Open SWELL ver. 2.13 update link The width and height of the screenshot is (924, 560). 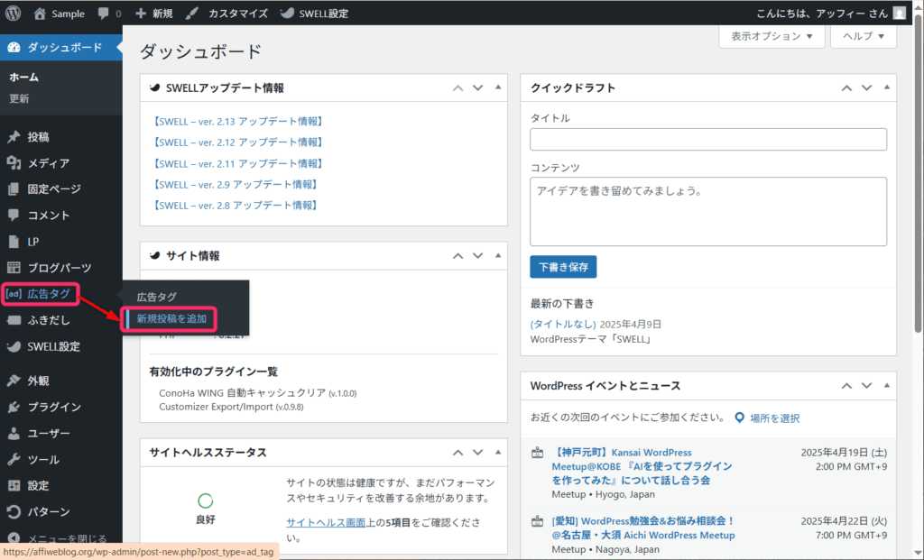pos(238,122)
